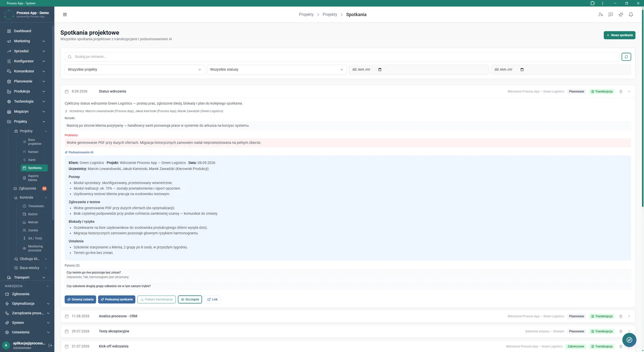
Task: Open user settings icon in header
Action: coord(601,14)
